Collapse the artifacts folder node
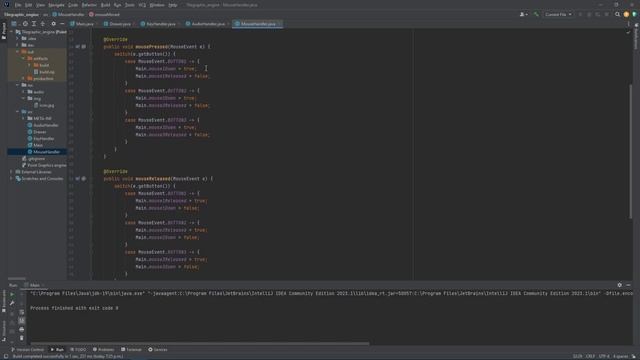This screenshot has height=360, width=640. pyautogui.click(x=23, y=58)
